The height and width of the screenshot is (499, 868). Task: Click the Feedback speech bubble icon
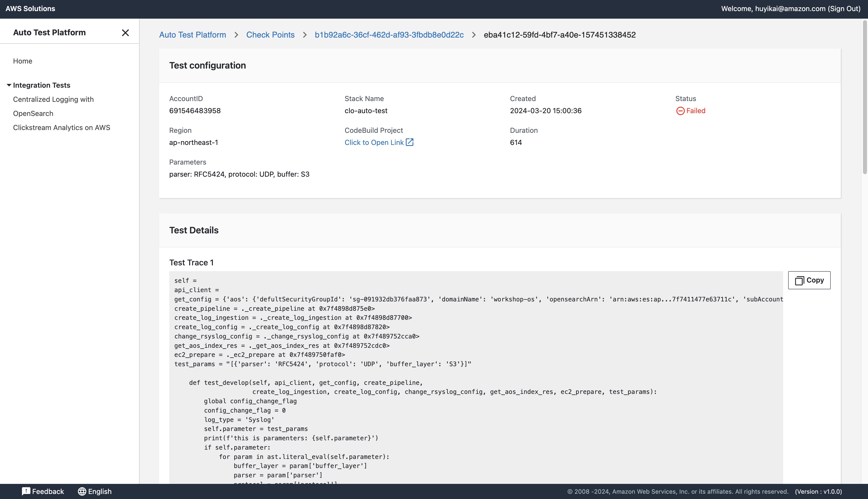pyautogui.click(x=26, y=491)
